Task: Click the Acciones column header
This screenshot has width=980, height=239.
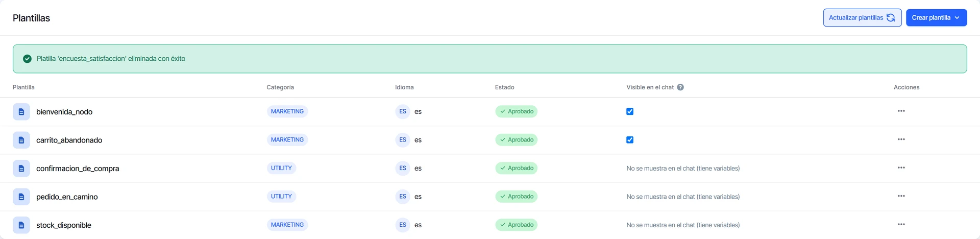Action: click(906, 87)
